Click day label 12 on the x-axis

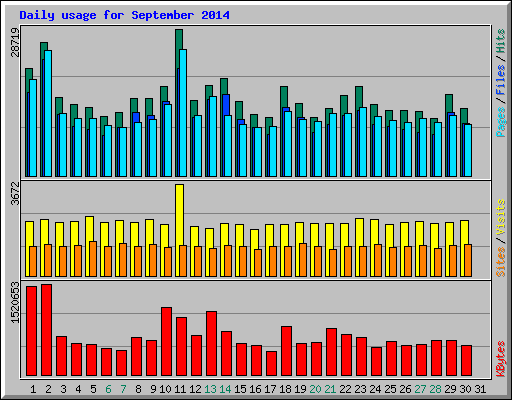(x=195, y=389)
